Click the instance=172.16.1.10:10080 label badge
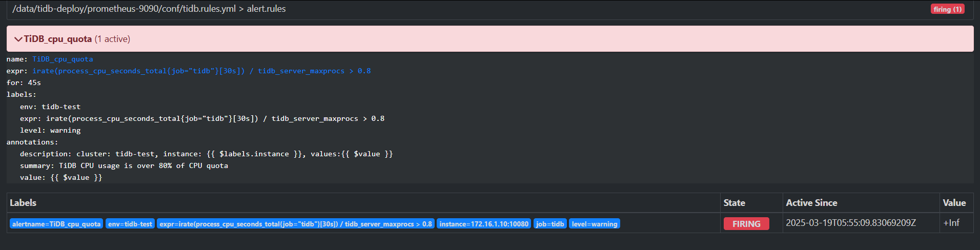Viewport: 980px width, 250px height. pos(484,224)
